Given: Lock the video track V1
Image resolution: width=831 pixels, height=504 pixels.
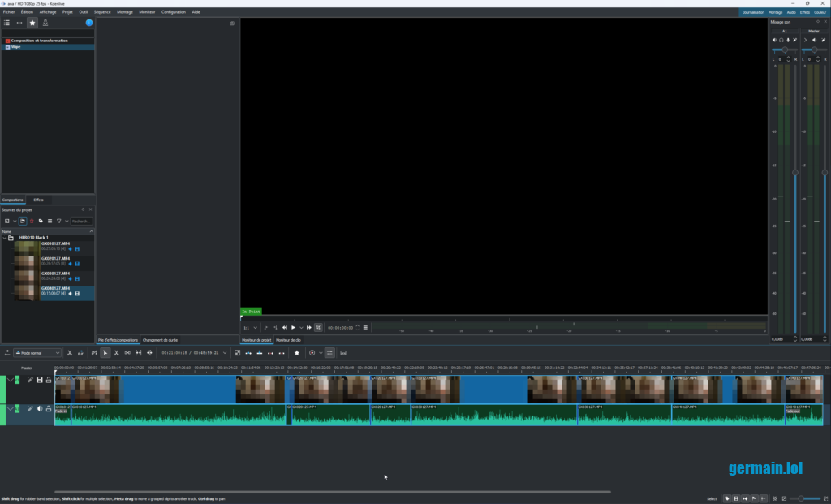Looking at the screenshot, I should 48,380.
